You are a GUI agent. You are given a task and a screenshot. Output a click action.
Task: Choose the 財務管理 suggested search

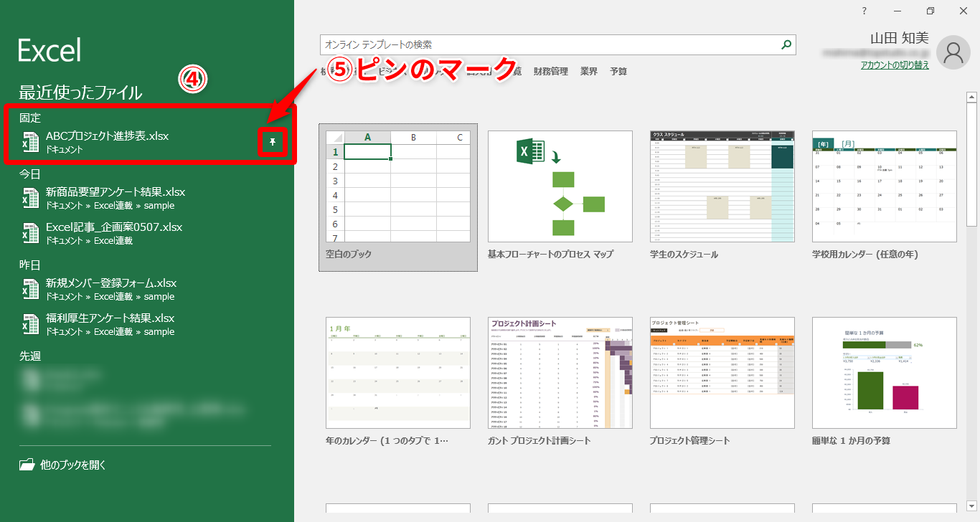(551, 72)
